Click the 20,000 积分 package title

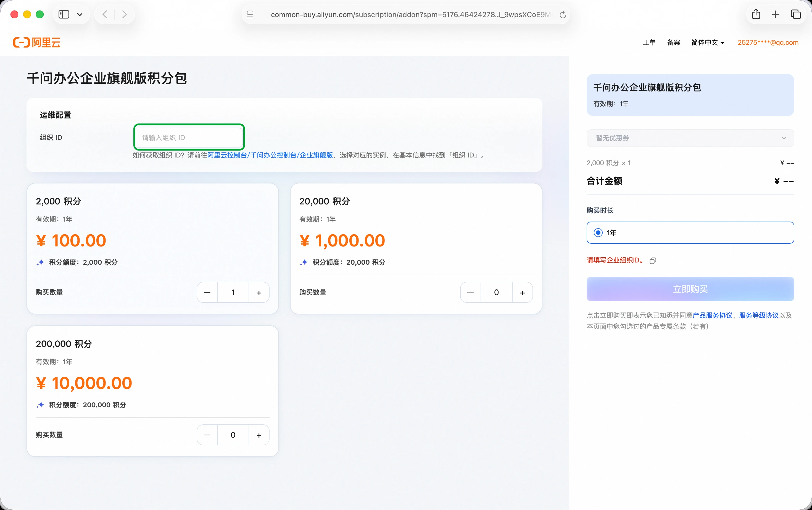point(325,201)
